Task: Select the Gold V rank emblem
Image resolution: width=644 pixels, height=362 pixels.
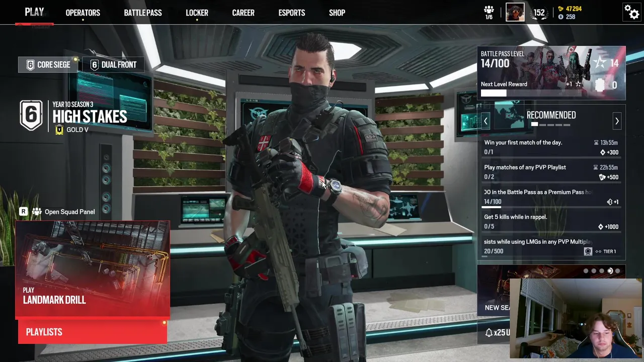Action: point(59,130)
